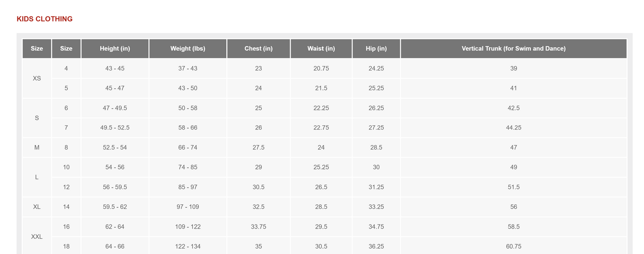Select the M size label cell
The image size is (644, 254).
tap(37, 147)
